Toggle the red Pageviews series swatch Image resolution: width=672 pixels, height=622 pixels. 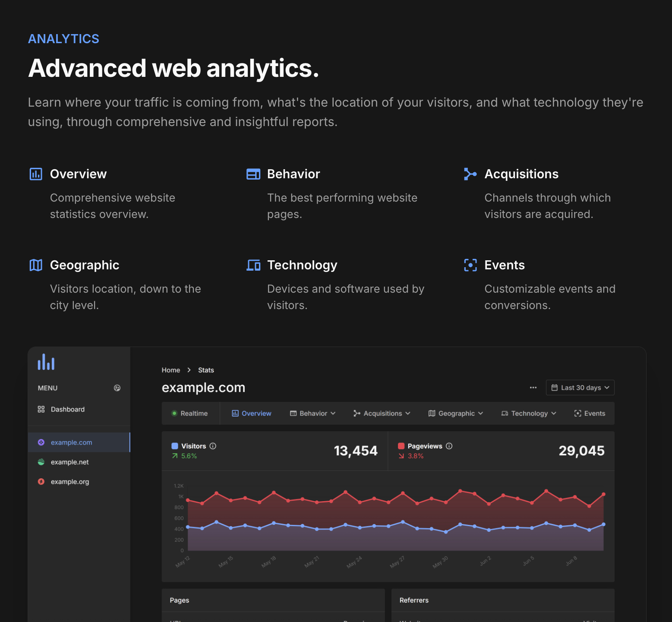401,446
